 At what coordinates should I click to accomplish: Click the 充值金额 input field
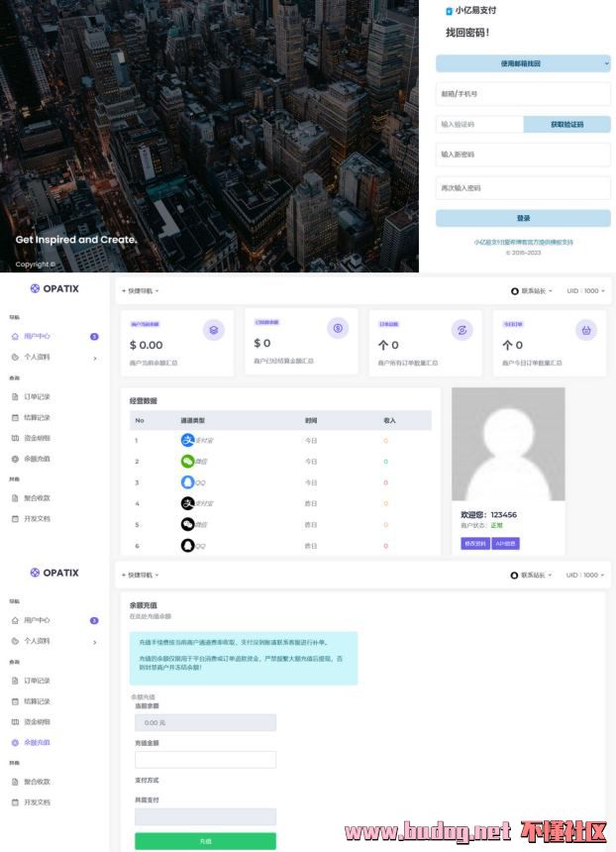205,760
